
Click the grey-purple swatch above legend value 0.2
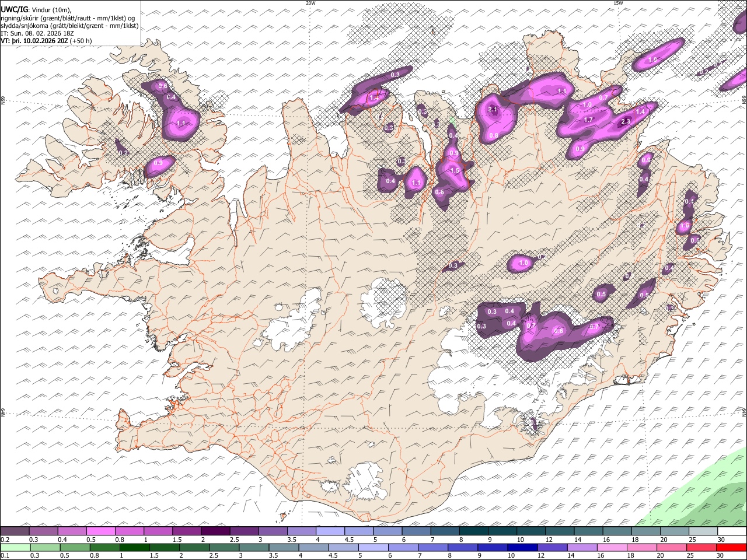(15, 531)
